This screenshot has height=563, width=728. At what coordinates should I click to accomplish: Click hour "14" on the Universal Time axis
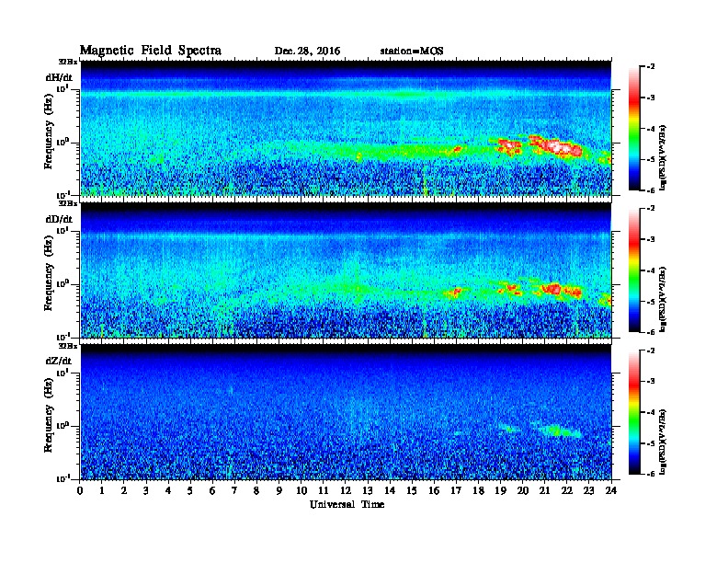[x=390, y=490]
